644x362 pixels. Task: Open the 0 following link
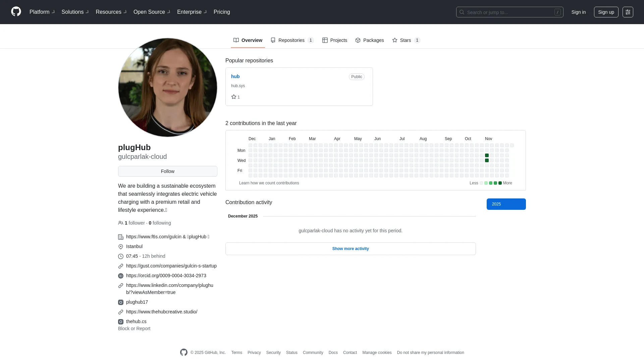pyautogui.click(x=160, y=223)
